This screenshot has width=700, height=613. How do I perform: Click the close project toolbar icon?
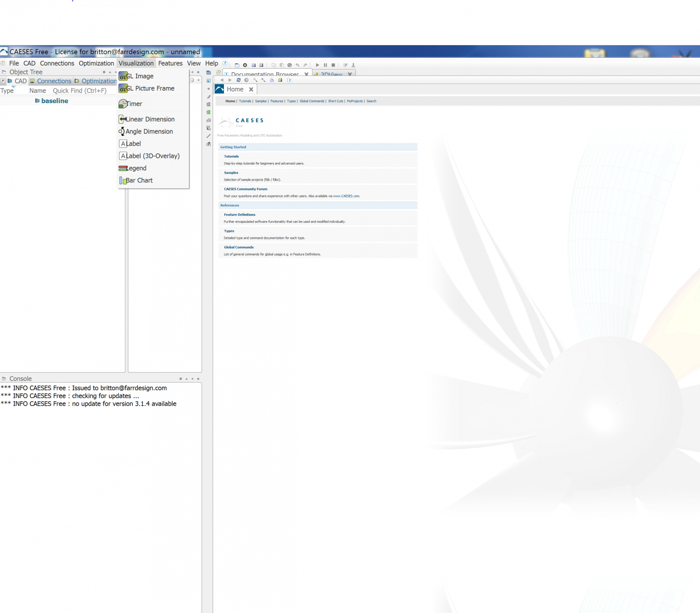click(x=245, y=65)
